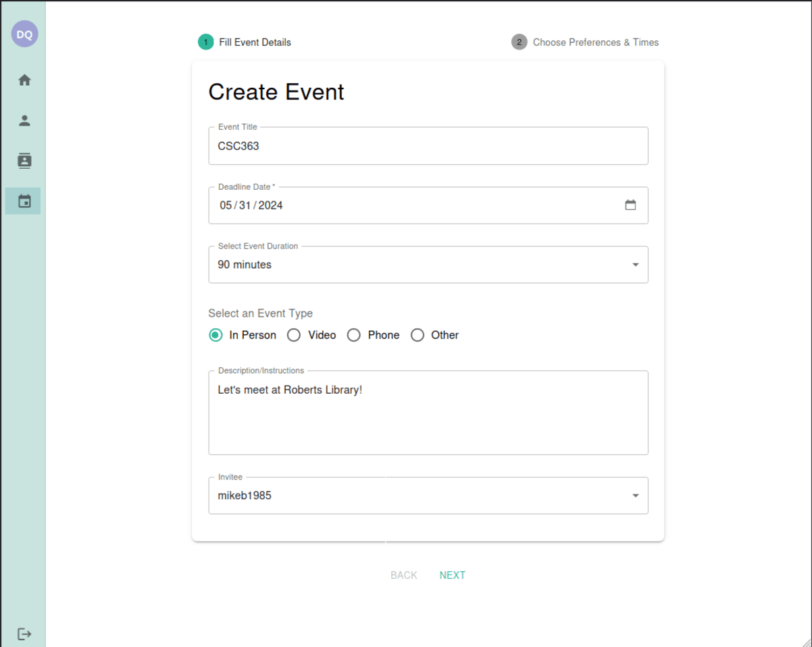The width and height of the screenshot is (812, 647).
Task: Click the step 1 circle icon
Action: (x=206, y=42)
